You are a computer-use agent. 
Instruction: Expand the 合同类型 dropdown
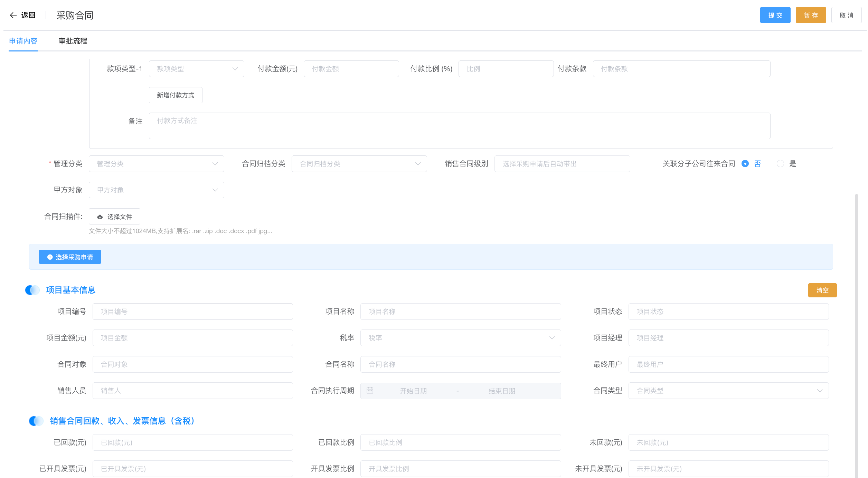tap(728, 391)
